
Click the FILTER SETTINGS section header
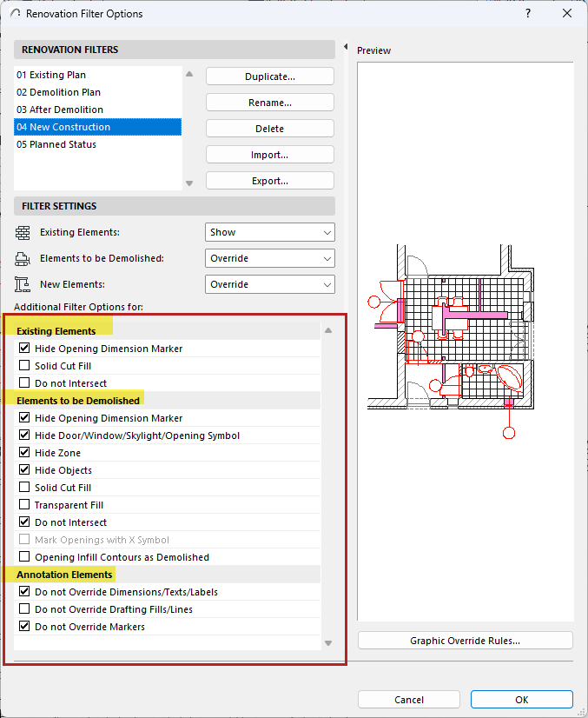[175, 206]
